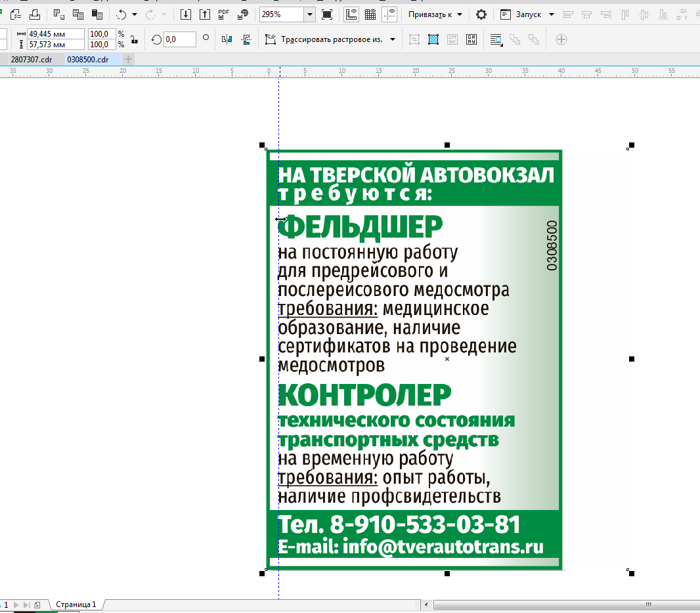Open the wrap text options icon
Viewport: 700px width, 613px height.
pyautogui.click(x=496, y=39)
